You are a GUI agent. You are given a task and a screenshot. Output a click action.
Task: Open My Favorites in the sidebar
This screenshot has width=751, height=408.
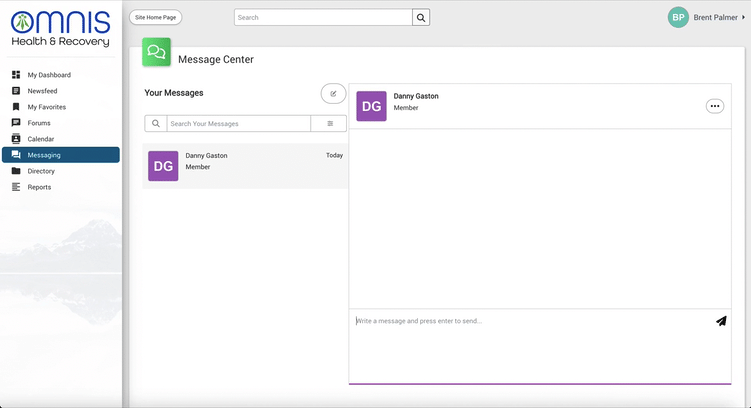(47, 107)
